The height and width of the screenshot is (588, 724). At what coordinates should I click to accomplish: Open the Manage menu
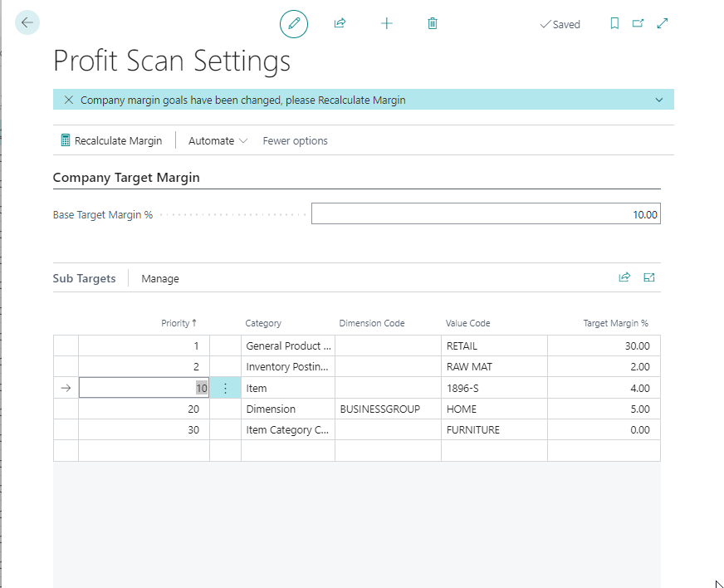[x=160, y=279]
